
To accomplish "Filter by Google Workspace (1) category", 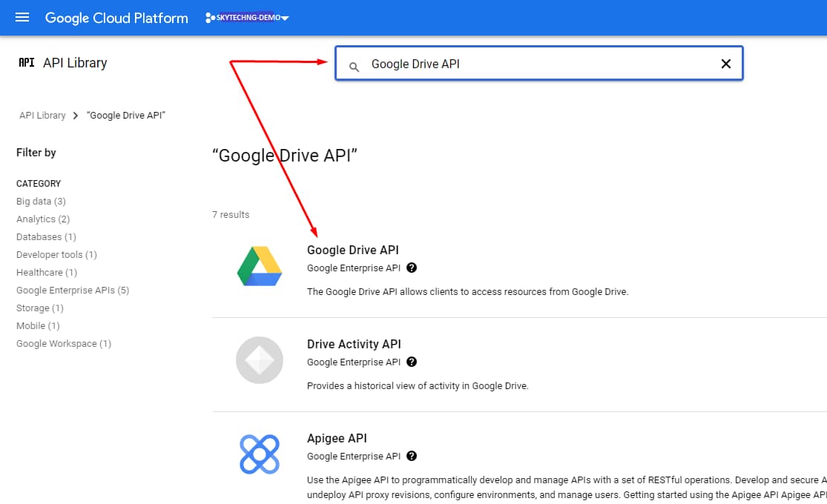I will (x=64, y=344).
